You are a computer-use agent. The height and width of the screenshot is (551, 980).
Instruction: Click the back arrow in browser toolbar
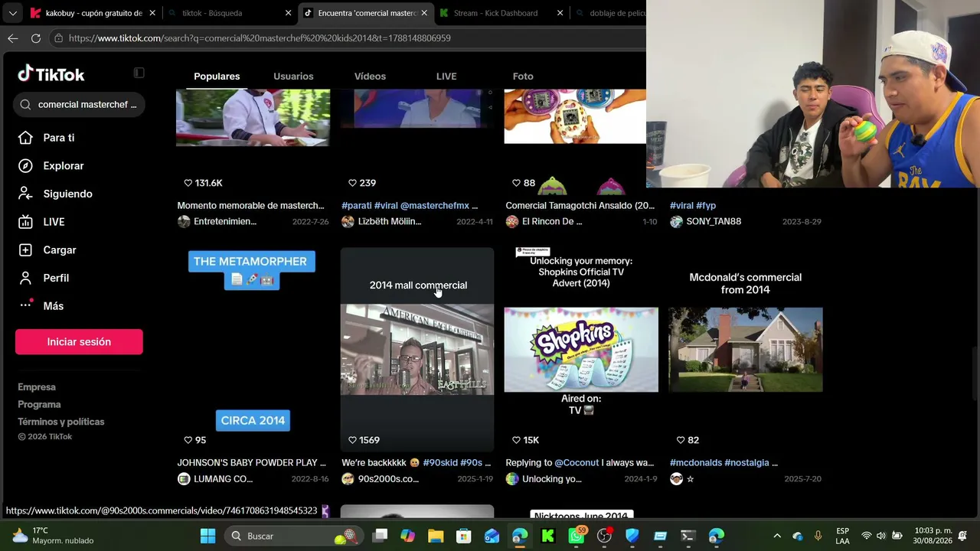13,38
